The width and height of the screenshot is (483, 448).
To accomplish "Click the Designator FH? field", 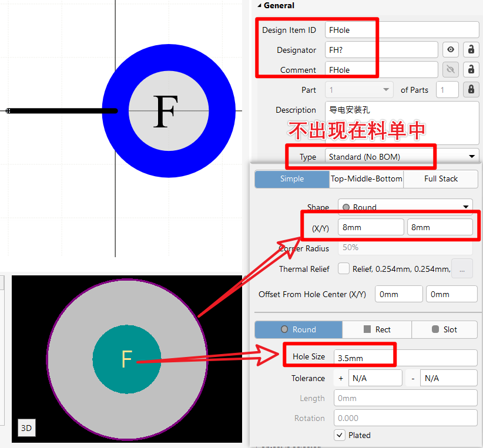I will (x=381, y=49).
